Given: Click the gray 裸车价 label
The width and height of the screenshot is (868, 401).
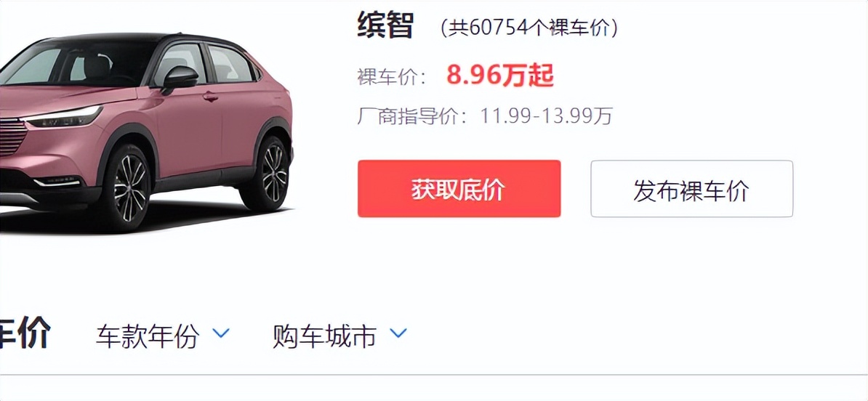Looking at the screenshot, I should click(392, 78).
